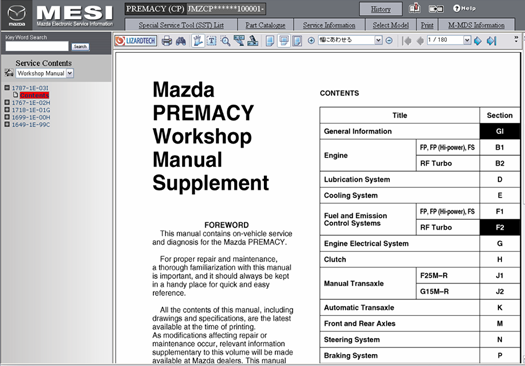This screenshot has height=366, width=525.
Task: Expand the 1767-1E-02H tree node
Action: 7,102
